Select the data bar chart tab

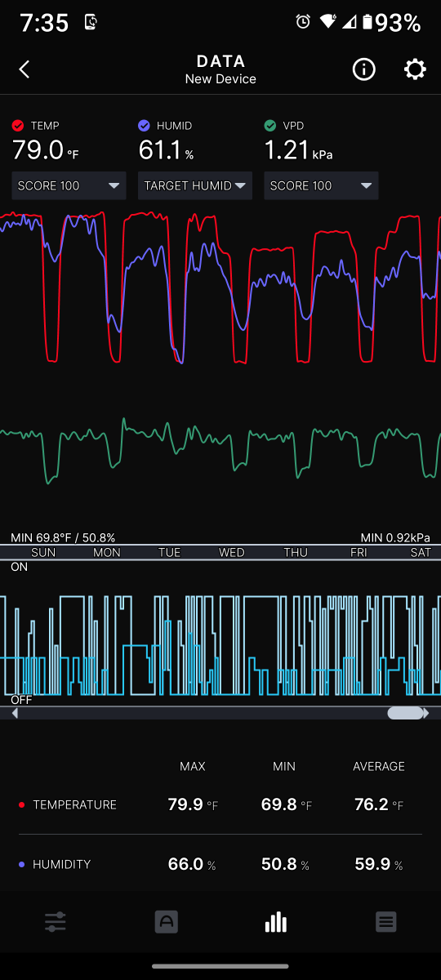click(276, 922)
